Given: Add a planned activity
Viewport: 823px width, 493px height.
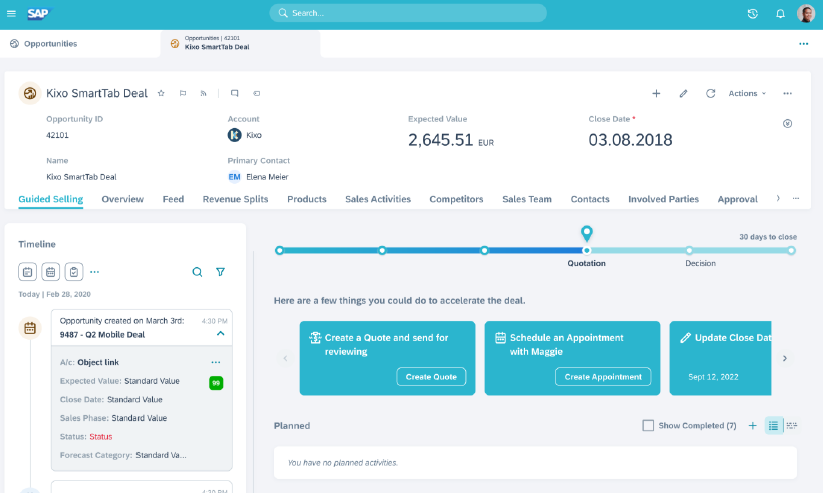Looking at the screenshot, I should (x=752, y=426).
